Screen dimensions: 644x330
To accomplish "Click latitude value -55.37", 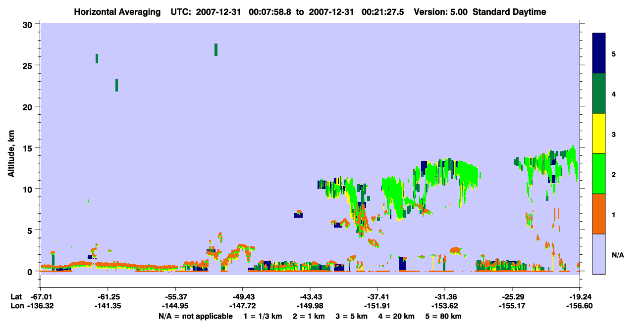I will click(176, 297).
